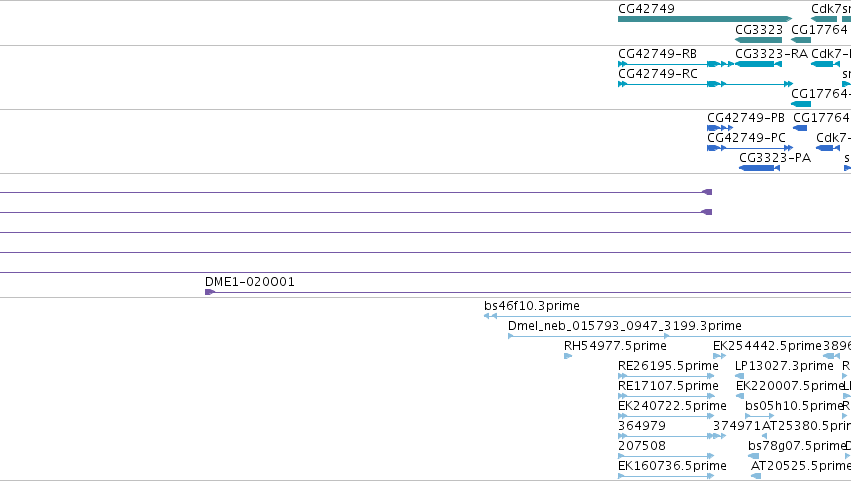Click the 364979 feature label
The image size is (851, 481).
pos(642,426)
